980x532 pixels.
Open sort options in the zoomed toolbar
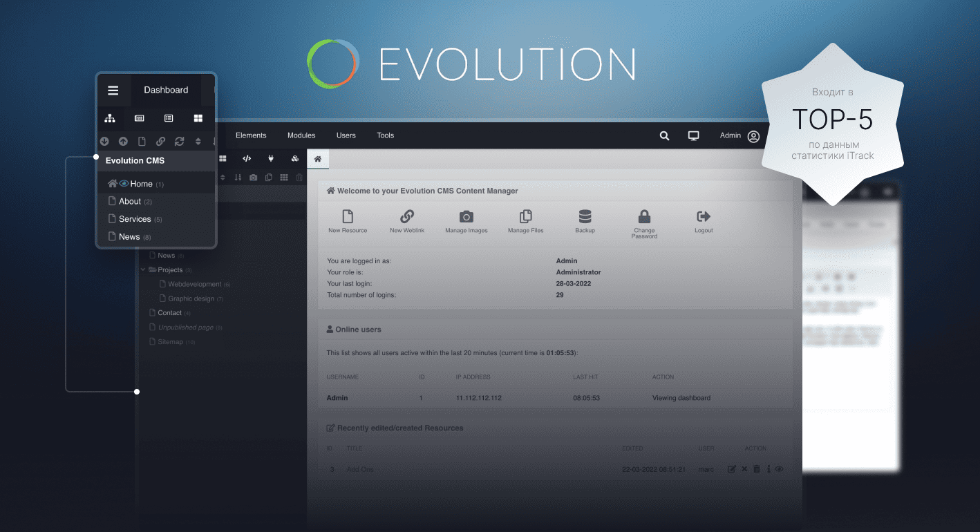[x=198, y=141]
